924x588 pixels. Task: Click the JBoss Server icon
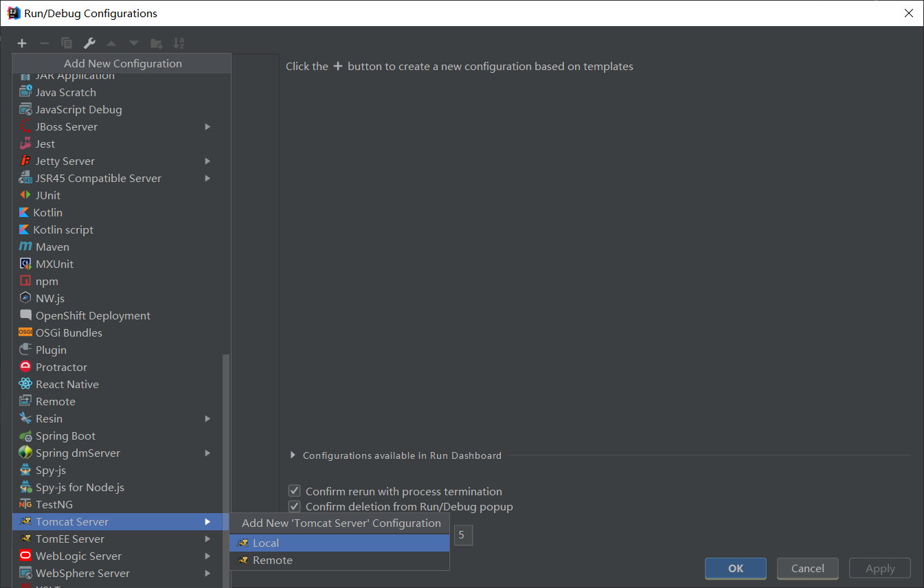(25, 126)
